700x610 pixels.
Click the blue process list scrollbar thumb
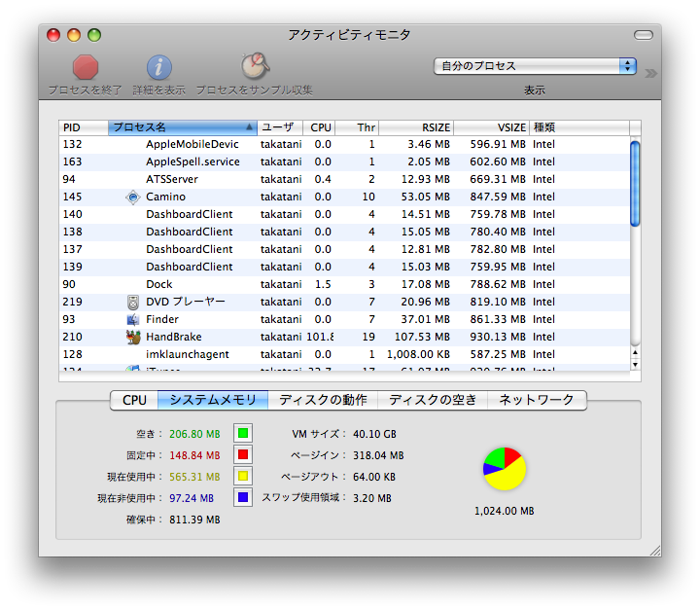[635, 184]
